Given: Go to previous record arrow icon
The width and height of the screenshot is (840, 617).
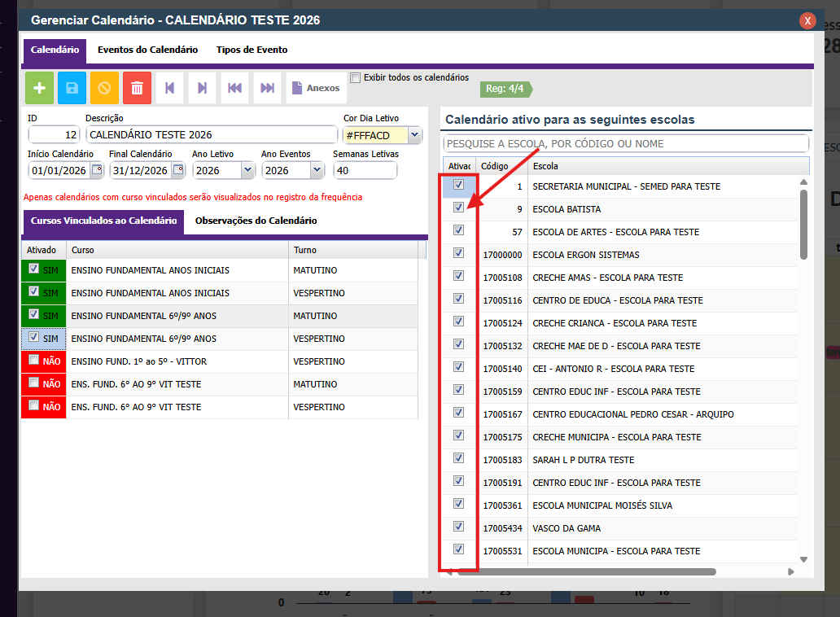Looking at the screenshot, I should (169, 88).
